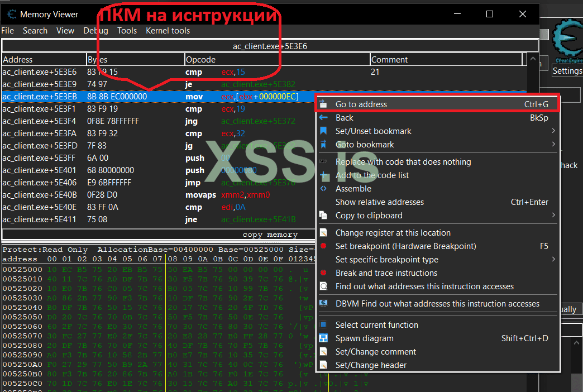Select the row ac_client.exe+5E411 jne instruction
The width and height of the screenshot is (583, 392).
click(x=159, y=219)
